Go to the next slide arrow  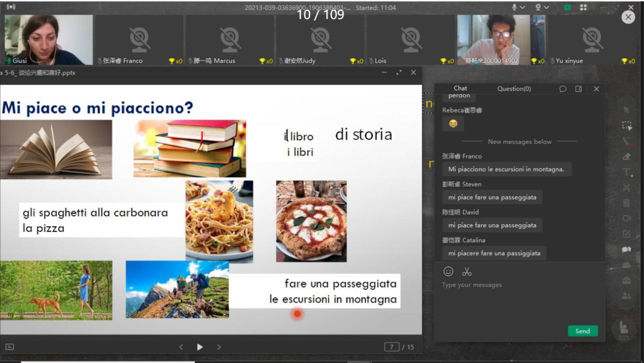pos(219,347)
